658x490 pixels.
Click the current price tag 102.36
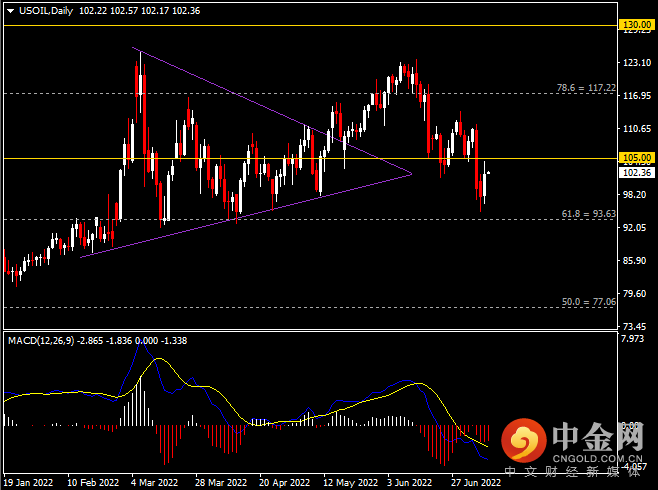pyautogui.click(x=637, y=172)
